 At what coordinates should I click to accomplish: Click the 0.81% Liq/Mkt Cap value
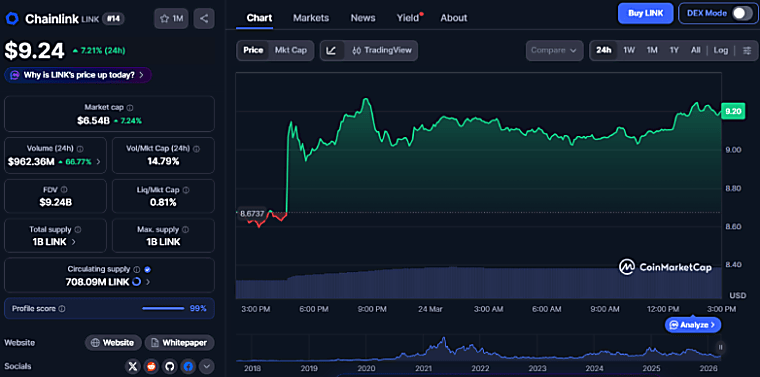pyautogui.click(x=163, y=202)
